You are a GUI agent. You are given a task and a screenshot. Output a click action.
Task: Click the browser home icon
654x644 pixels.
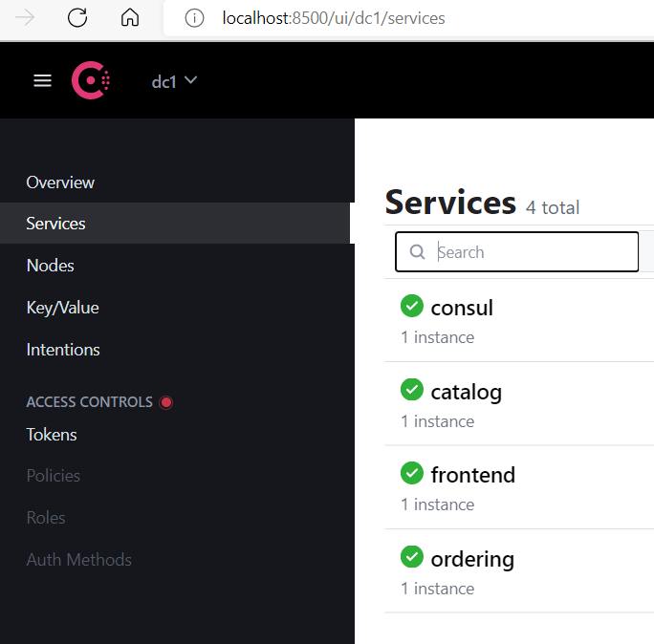[130, 18]
